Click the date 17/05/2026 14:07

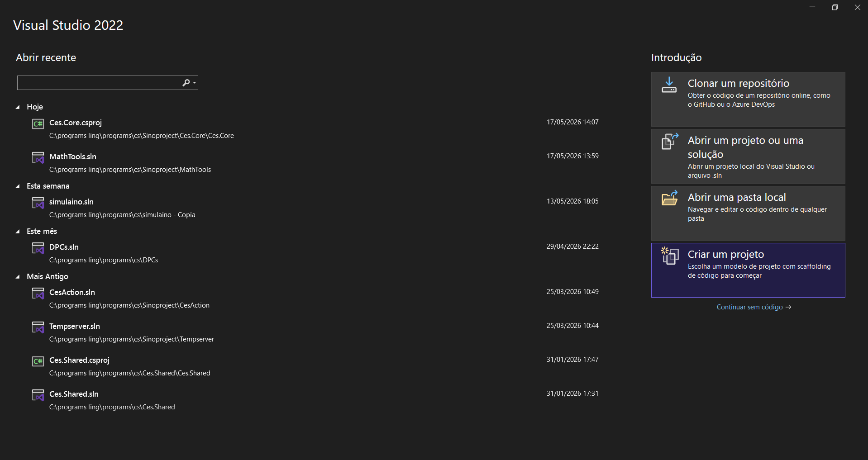(572, 122)
